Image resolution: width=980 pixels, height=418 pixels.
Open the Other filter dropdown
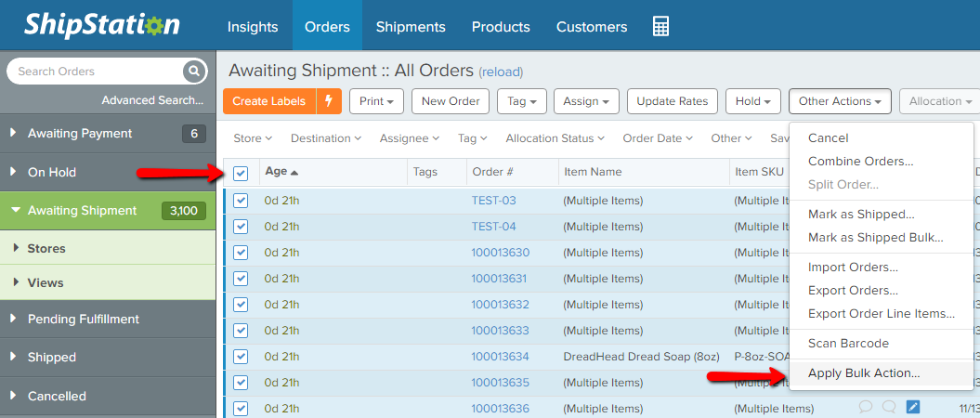[x=731, y=138]
